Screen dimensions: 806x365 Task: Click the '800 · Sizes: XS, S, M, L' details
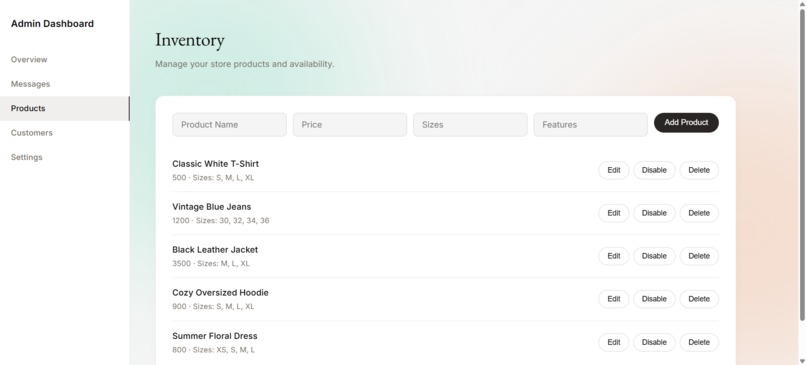(x=213, y=350)
